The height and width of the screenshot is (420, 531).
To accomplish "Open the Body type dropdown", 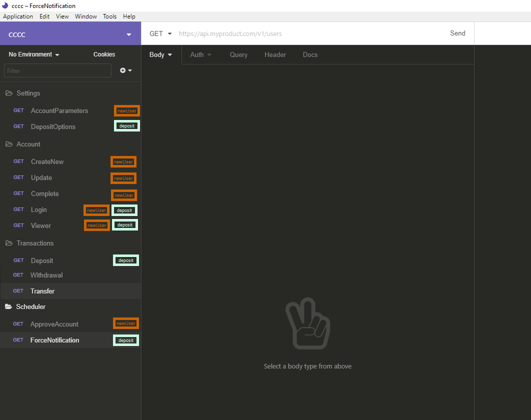I will [x=160, y=54].
